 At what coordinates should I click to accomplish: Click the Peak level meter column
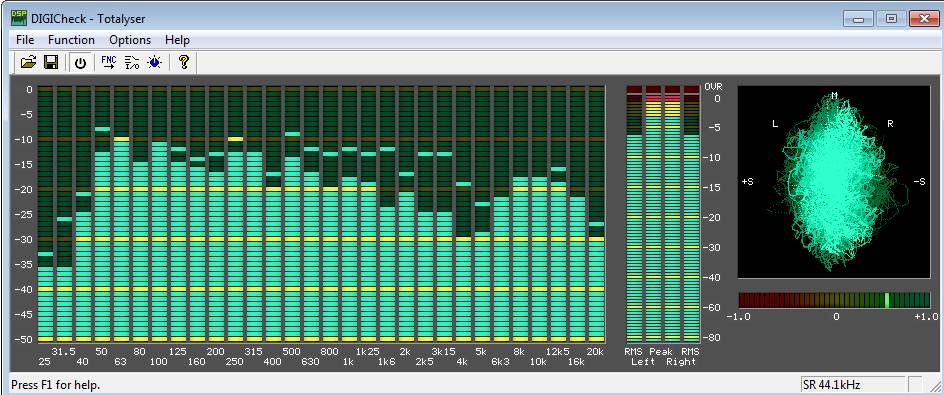[x=663, y=214]
